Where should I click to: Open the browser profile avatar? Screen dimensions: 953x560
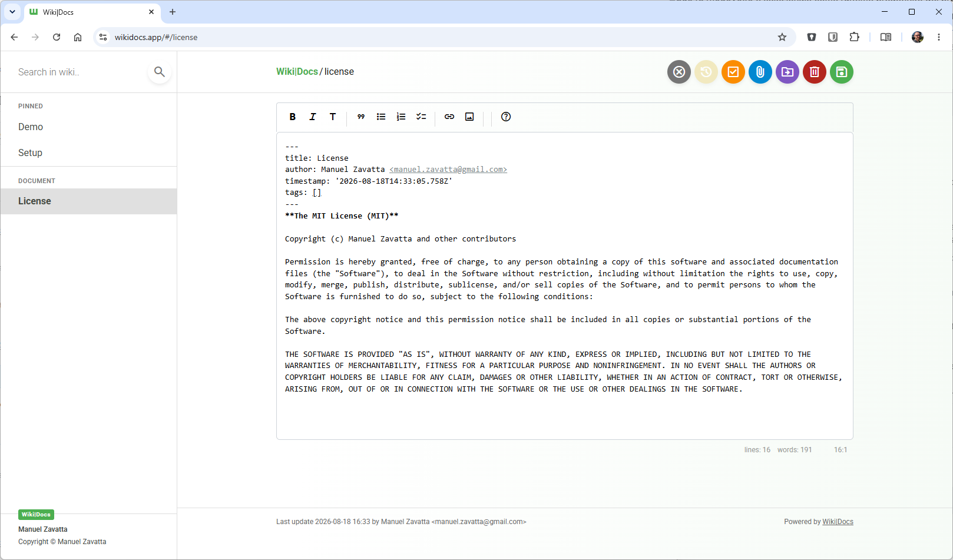[918, 37]
